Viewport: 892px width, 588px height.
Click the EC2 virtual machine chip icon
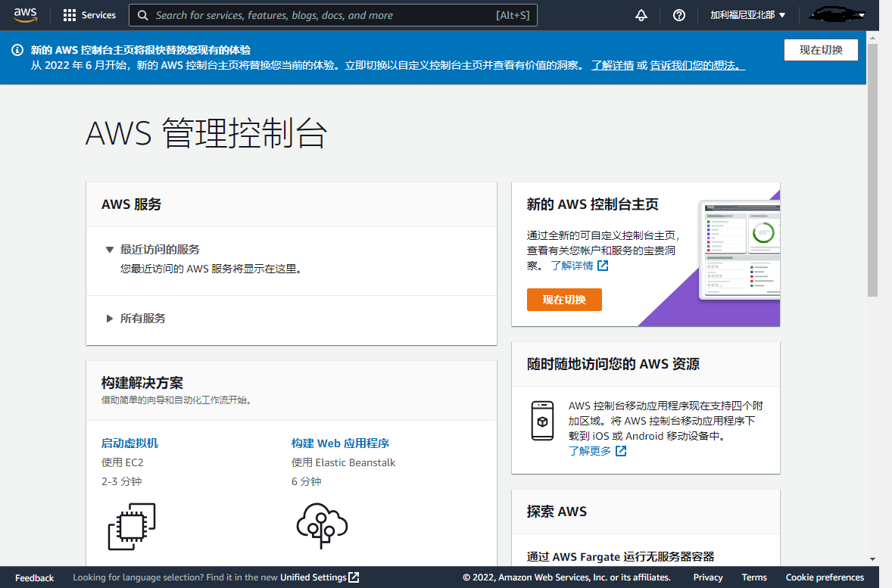pyautogui.click(x=132, y=527)
